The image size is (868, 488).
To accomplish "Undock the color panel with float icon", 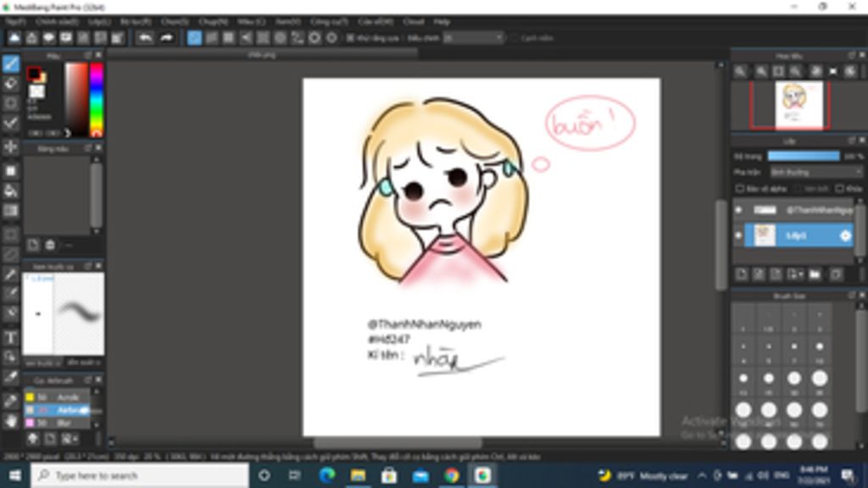I will (x=88, y=55).
